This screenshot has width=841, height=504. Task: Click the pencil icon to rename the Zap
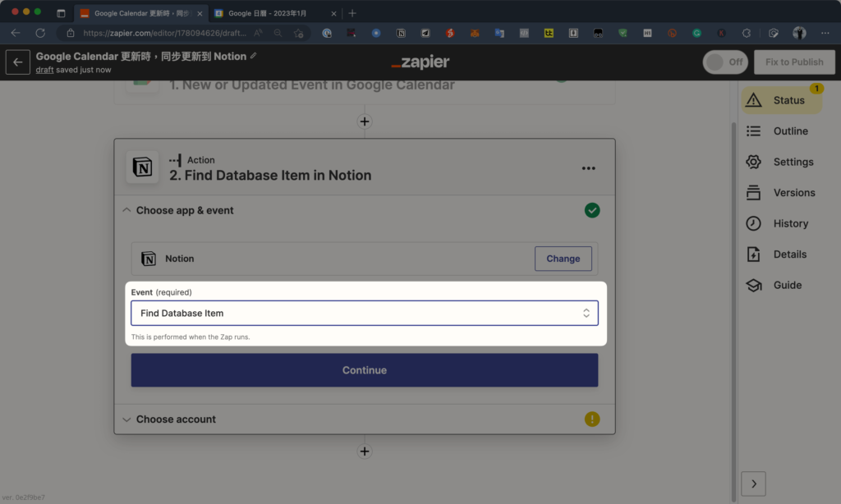tap(253, 56)
